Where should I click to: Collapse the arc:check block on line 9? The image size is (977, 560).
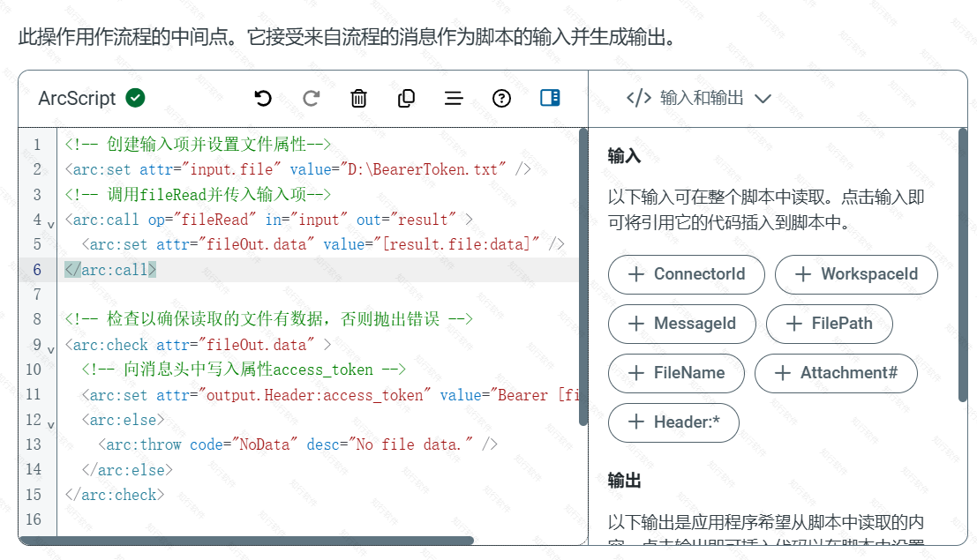point(50,348)
